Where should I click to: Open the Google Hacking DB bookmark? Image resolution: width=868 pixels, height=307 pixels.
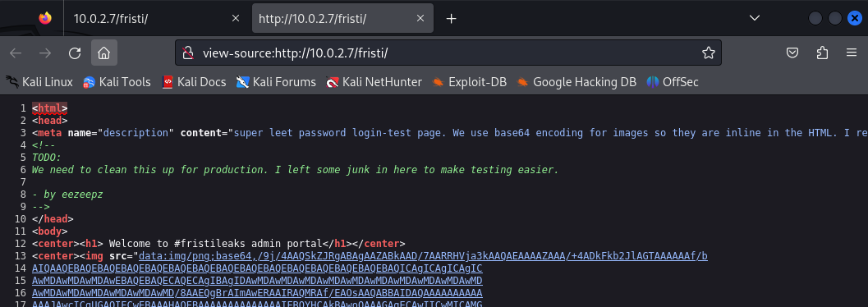tap(576, 82)
